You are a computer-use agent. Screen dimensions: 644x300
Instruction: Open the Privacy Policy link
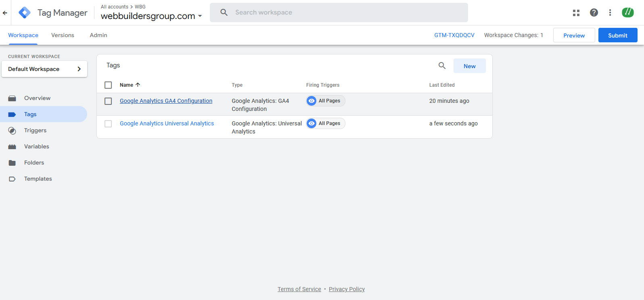347,289
